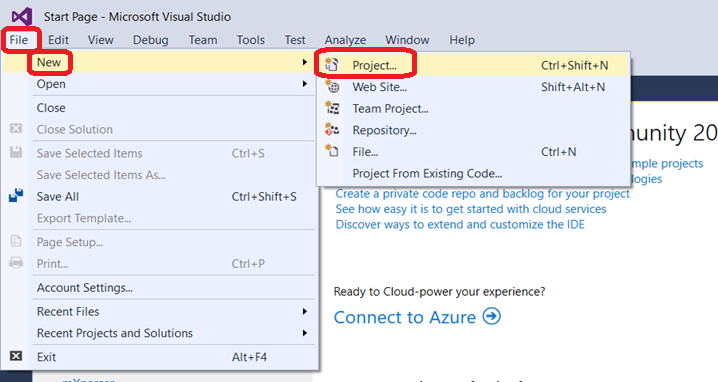
Task: Expand the New submenu arrow
Action: point(305,62)
